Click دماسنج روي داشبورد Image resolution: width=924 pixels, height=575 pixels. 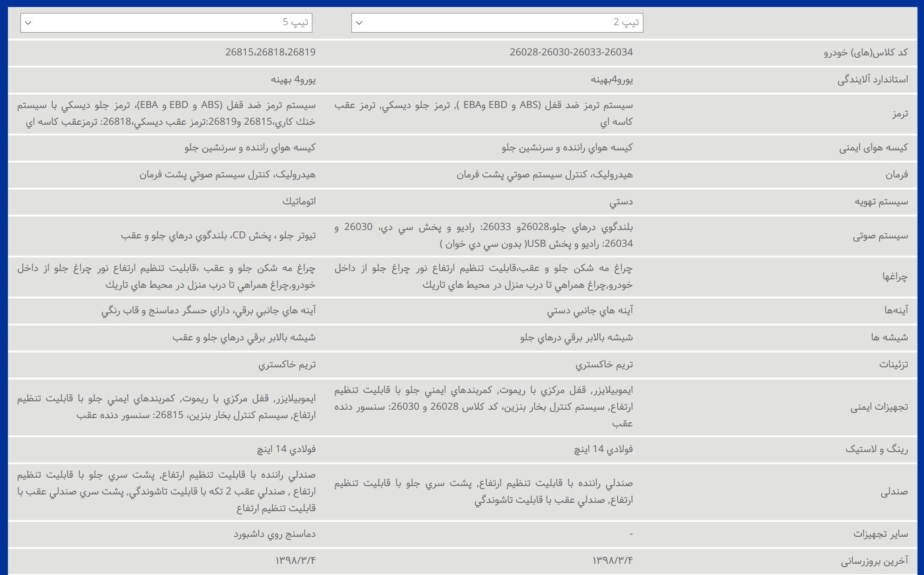275,534
